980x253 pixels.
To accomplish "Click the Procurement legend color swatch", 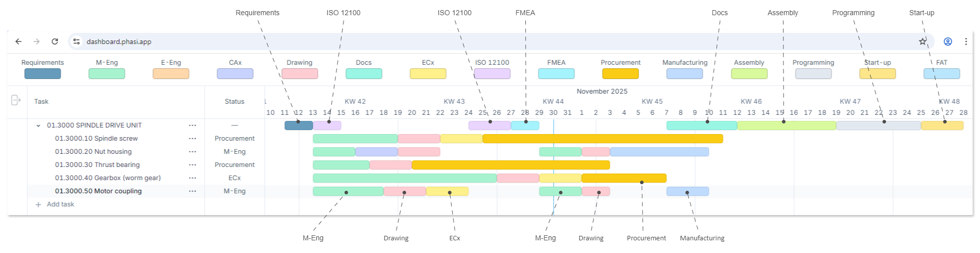I will tap(620, 74).
